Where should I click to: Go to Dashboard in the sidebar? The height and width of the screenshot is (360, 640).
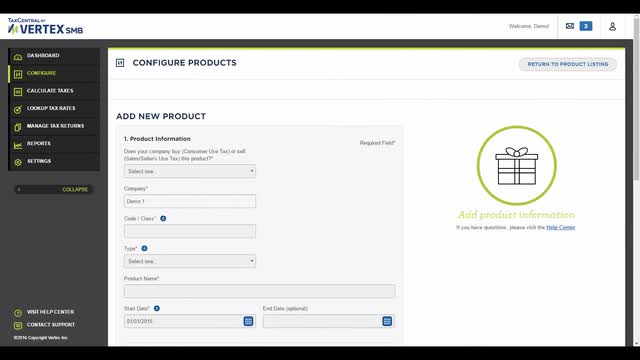(54, 56)
